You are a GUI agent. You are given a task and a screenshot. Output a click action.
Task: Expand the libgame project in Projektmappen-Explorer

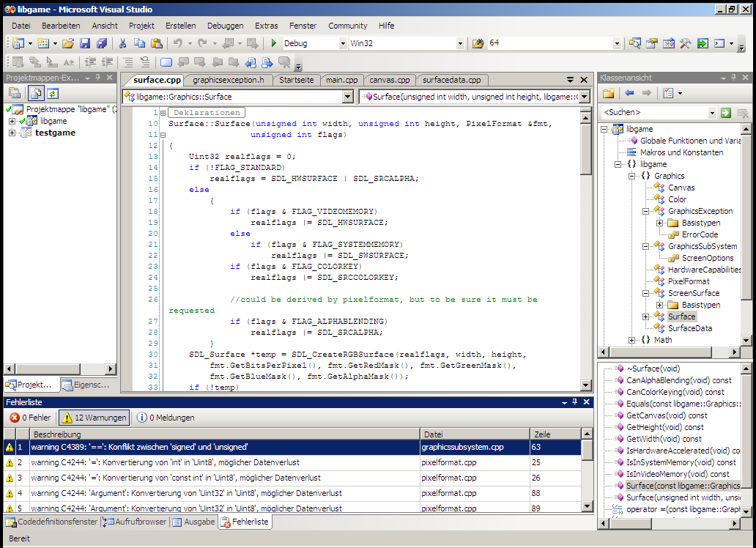[x=12, y=121]
